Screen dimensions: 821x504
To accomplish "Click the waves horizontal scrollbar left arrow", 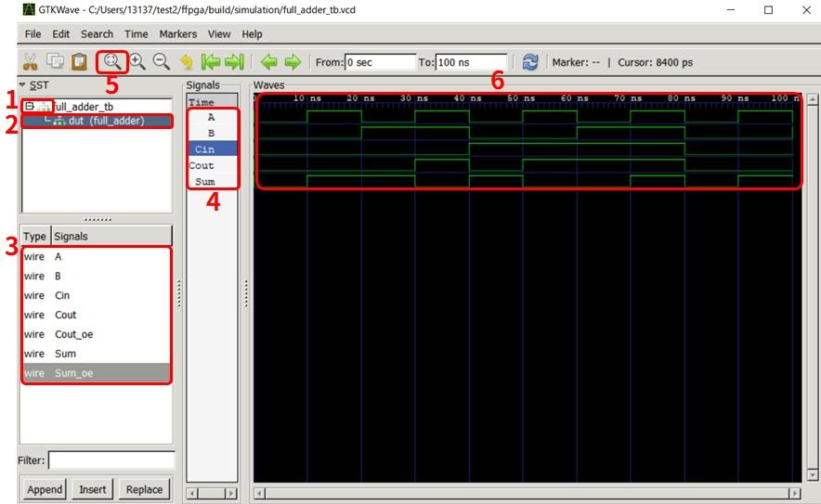I will coord(259,493).
